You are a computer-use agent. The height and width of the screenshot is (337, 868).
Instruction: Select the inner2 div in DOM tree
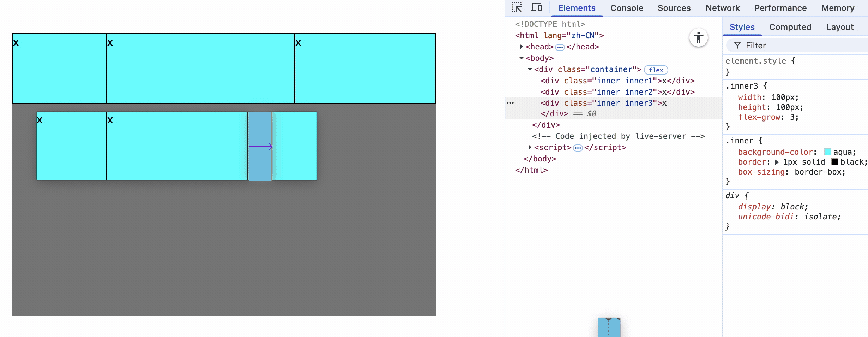617,92
